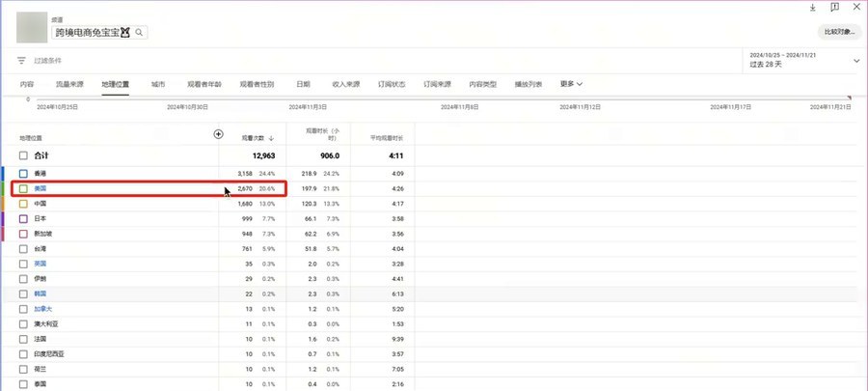Switch to the 日期 tab
Image resolution: width=868 pixels, height=391 pixels.
(x=303, y=85)
